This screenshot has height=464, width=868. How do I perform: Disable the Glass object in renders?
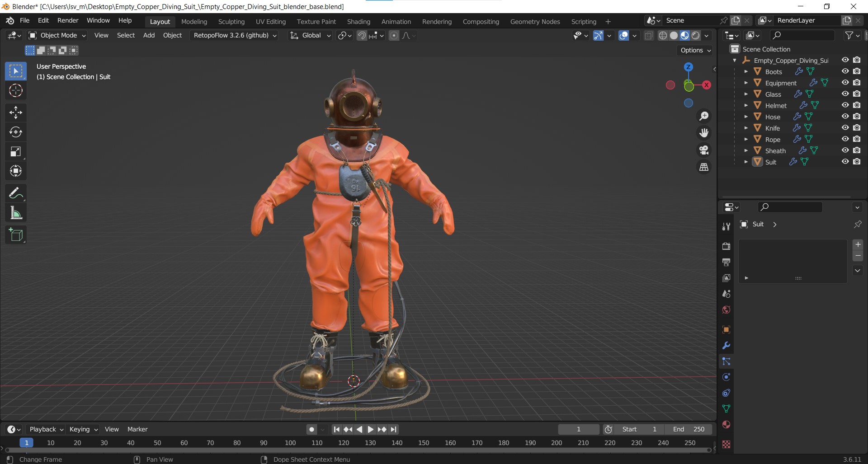(857, 94)
